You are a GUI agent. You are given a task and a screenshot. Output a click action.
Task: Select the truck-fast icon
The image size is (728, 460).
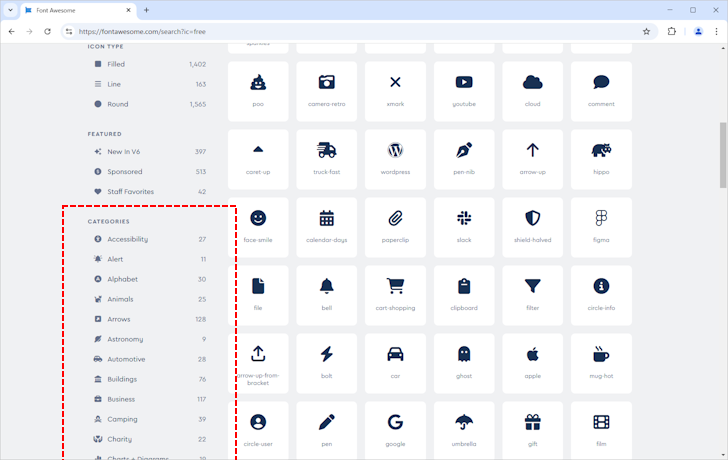coord(326,159)
